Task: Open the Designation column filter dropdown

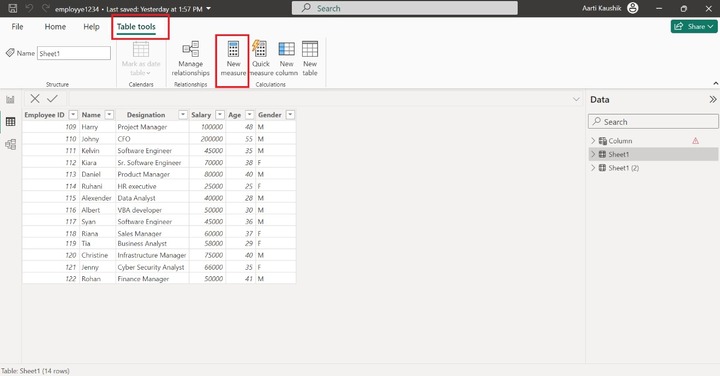Action: coord(183,115)
